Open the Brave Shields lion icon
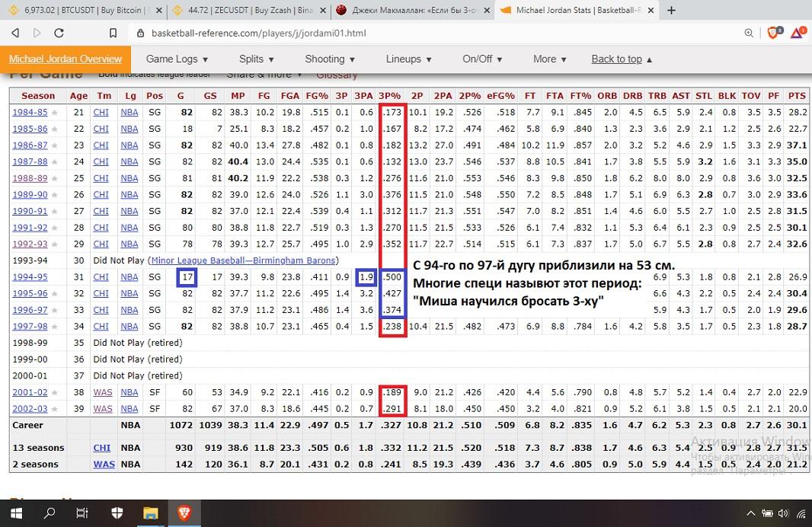The height and width of the screenshot is (527, 812). (774, 33)
